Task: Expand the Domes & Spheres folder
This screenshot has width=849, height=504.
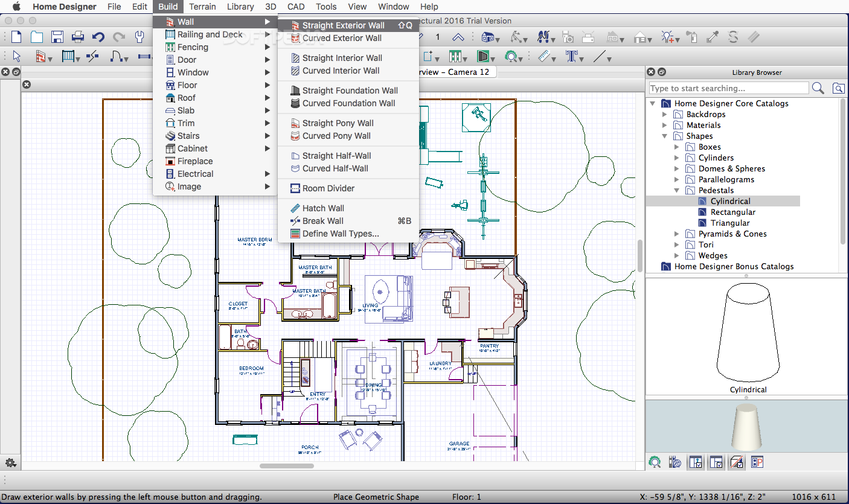Action: click(677, 168)
